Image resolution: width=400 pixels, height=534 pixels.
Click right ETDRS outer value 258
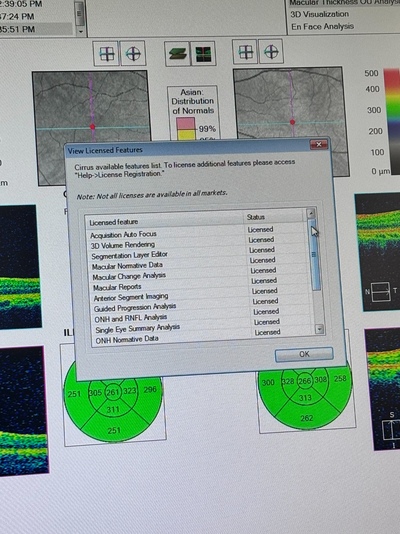pos(340,378)
